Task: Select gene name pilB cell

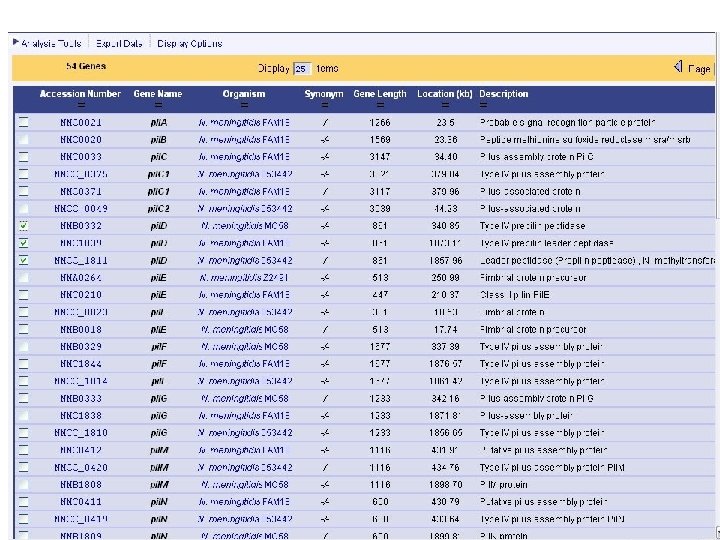Action: coord(158,140)
